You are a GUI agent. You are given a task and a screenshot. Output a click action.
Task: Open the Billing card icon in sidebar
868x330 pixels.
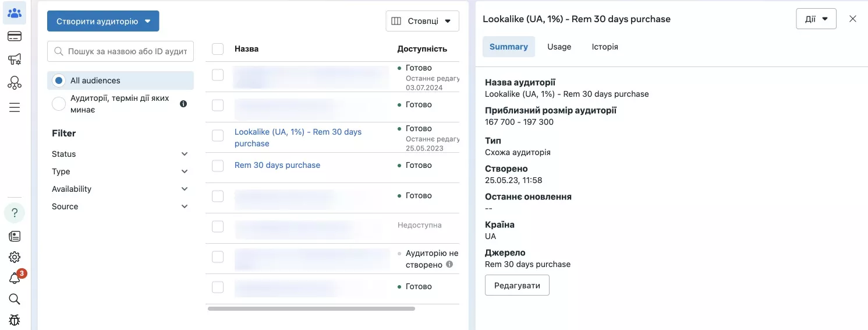[x=15, y=36]
